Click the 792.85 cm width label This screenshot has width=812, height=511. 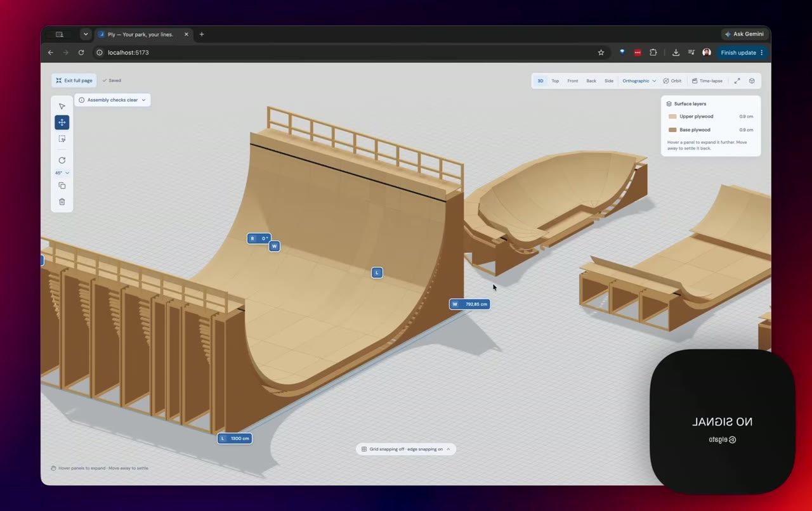(x=469, y=304)
